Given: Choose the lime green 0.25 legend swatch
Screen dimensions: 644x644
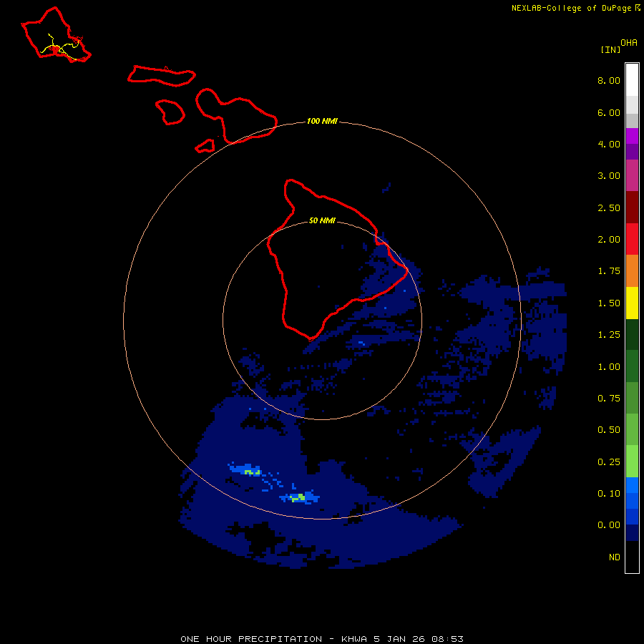Looking at the screenshot, I should pos(632,462).
